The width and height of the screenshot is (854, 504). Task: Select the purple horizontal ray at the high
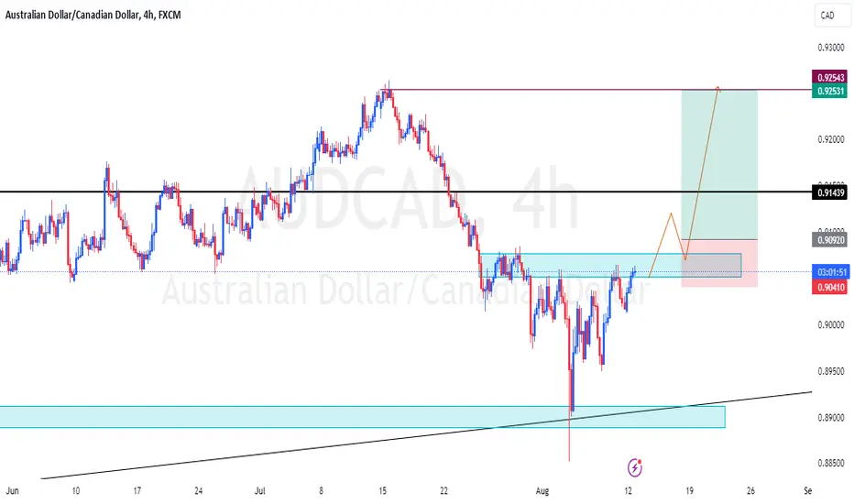pos(599,90)
